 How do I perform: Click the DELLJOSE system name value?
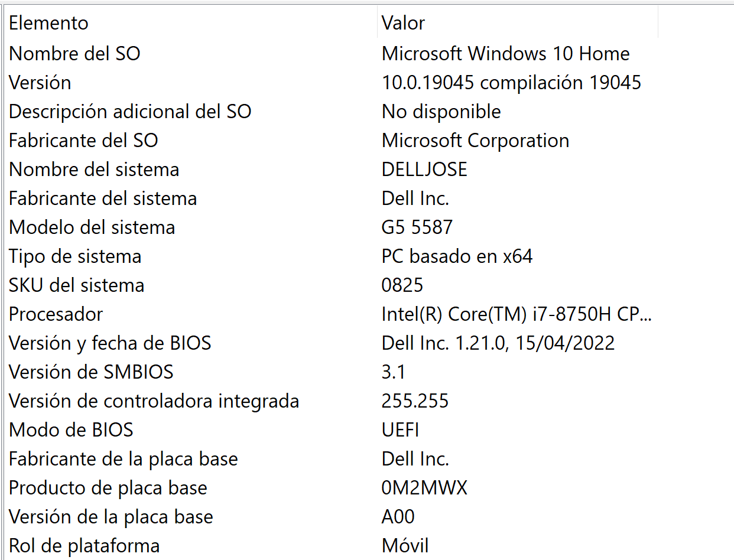[x=423, y=170]
